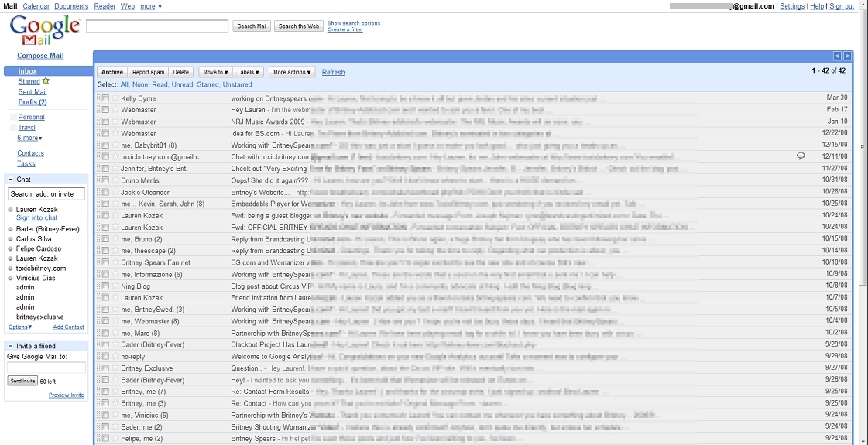868x445 pixels.
Task: Click the chat bubble icon on toxicbritney row
Action: coord(801,156)
